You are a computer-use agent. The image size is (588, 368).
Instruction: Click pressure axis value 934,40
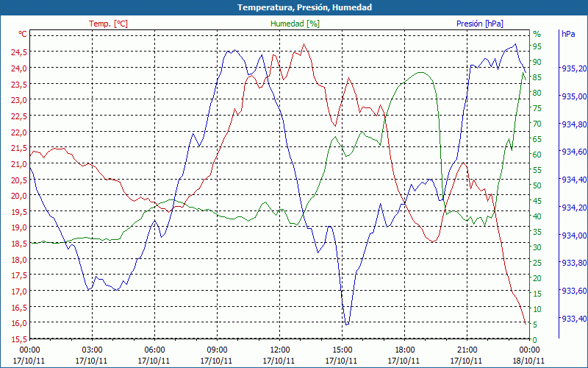coord(574,180)
